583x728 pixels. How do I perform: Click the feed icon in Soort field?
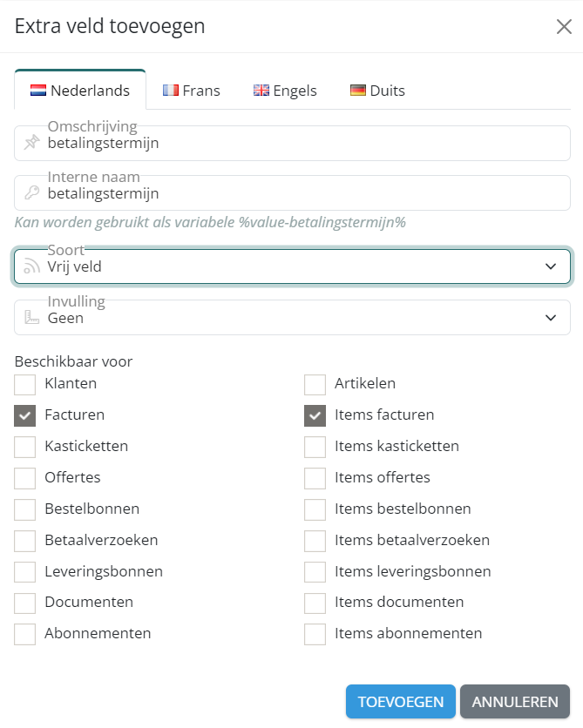click(x=32, y=266)
